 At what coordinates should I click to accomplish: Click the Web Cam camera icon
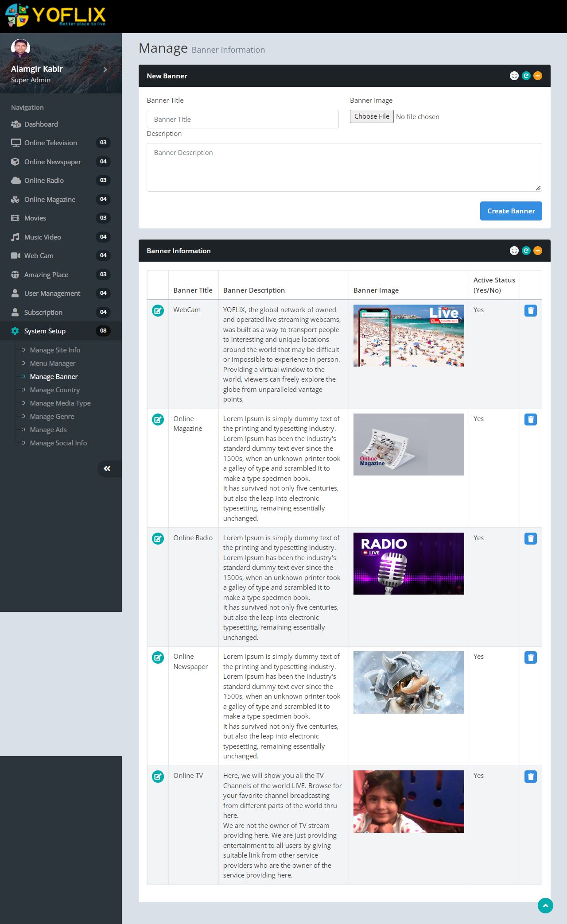click(16, 256)
